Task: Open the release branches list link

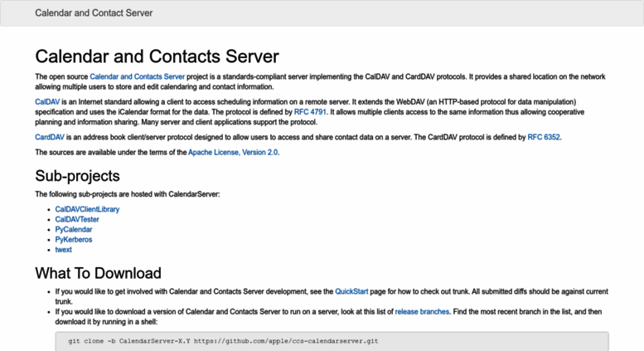Action: coord(422,311)
